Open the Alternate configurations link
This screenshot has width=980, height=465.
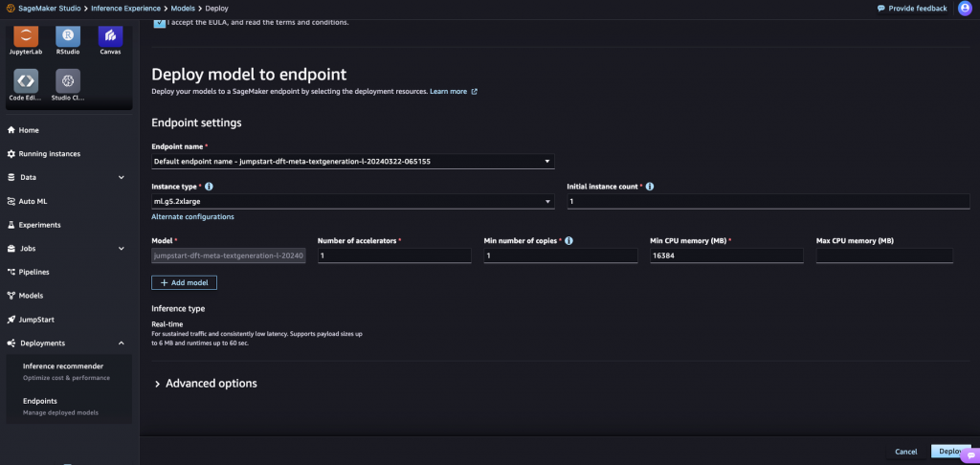point(192,217)
